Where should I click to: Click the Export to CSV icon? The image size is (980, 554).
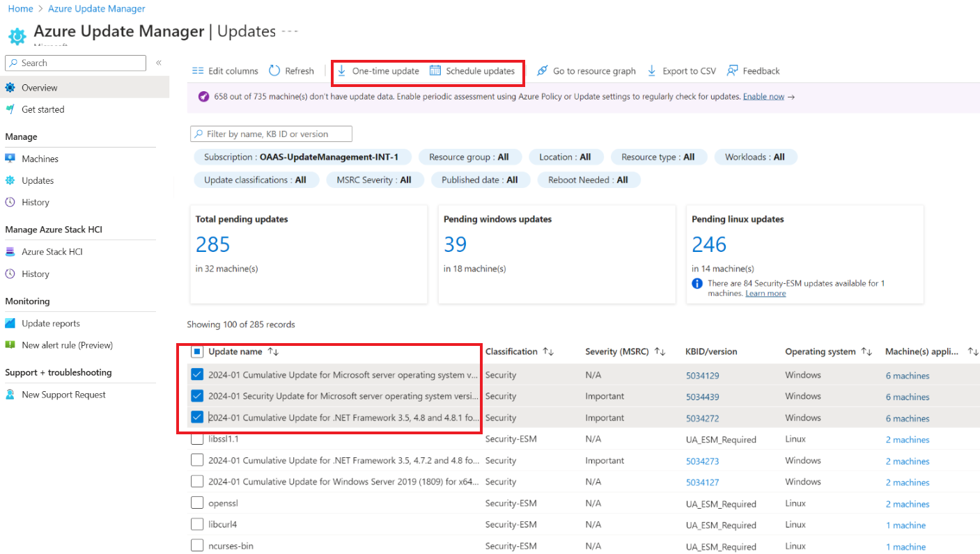(x=652, y=70)
